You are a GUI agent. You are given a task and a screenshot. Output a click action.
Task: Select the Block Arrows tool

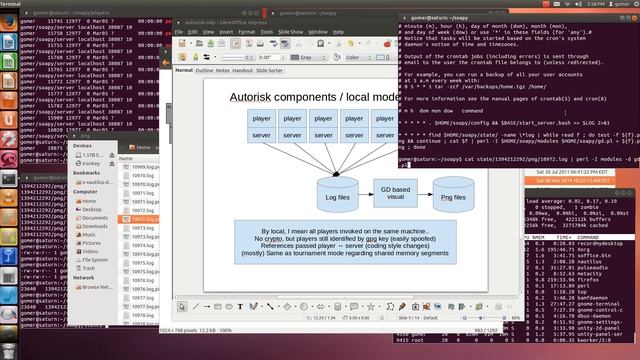[320, 307]
